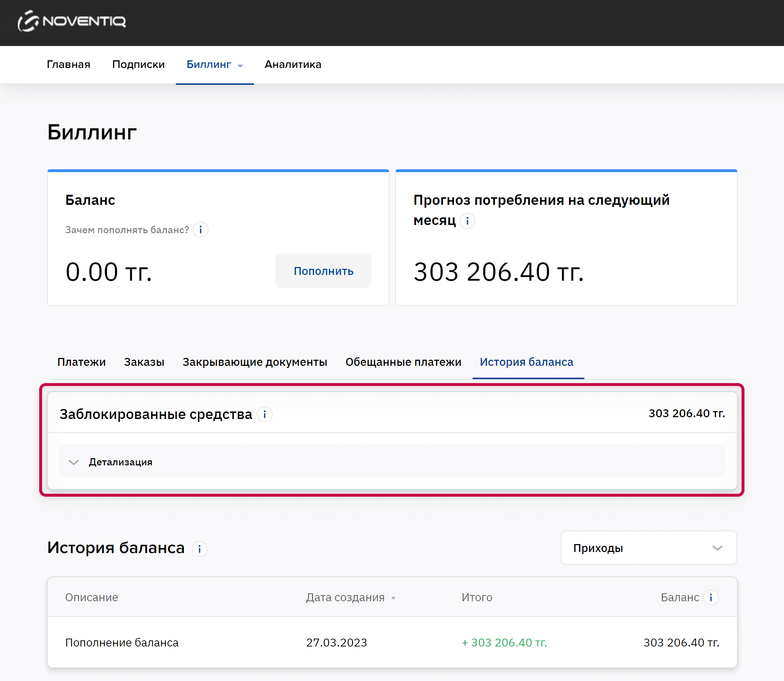Click the 'Пополнение баланса' table row
This screenshot has width=784, height=681.
click(122, 643)
